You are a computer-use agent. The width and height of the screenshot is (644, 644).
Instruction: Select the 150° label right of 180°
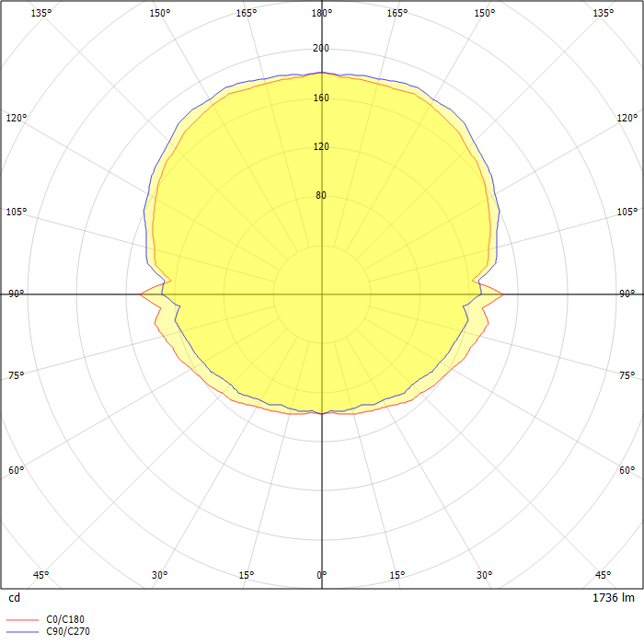click(x=485, y=13)
